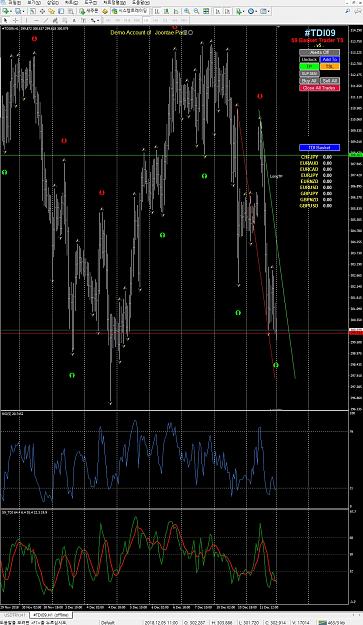363x625 pixels.
Task: Click the red Close All Trades button
Action: 320,88
